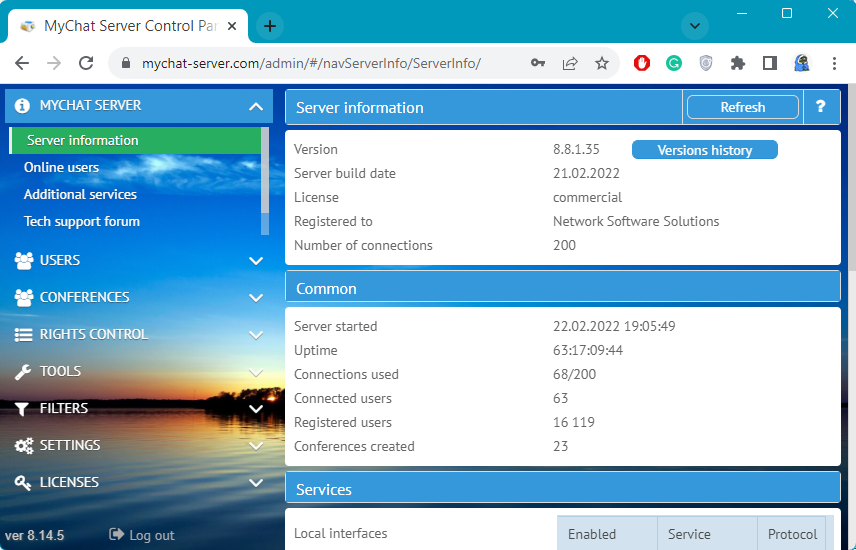Click the USERS group icon

(23, 261)
